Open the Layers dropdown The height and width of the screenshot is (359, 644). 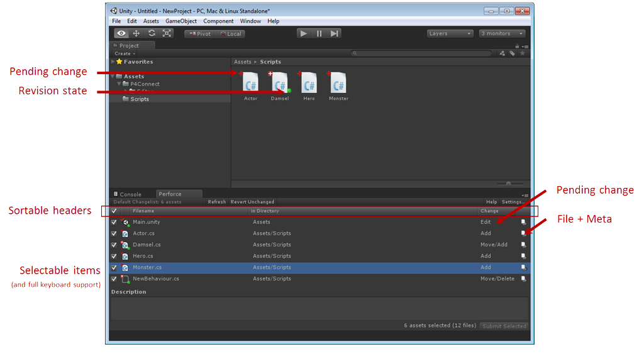coord(450,33)
